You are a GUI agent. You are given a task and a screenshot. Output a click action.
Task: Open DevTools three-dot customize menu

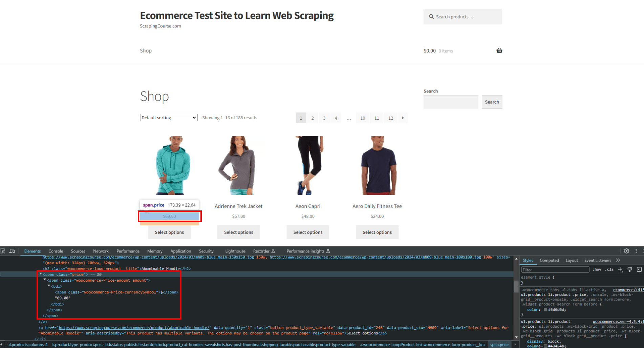(x=636, y=251)
